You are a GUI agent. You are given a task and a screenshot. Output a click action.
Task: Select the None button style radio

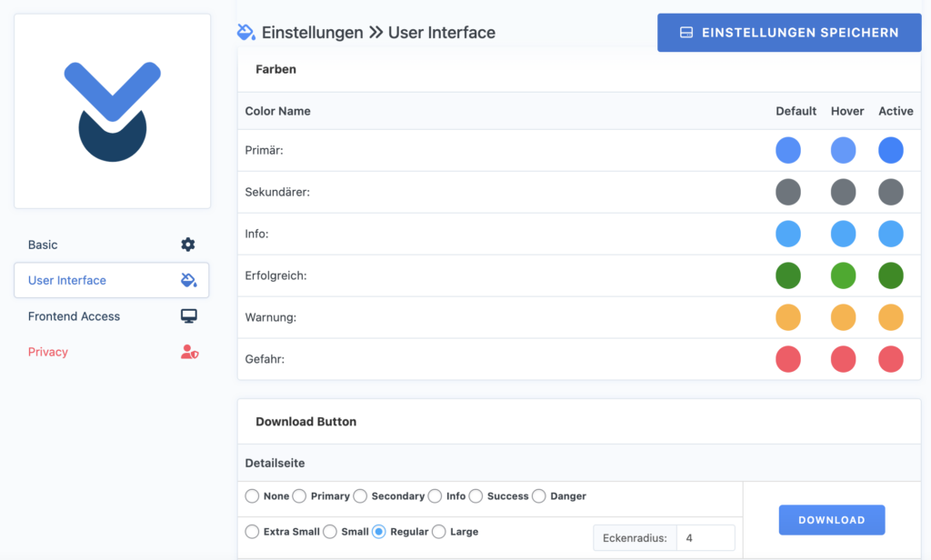click(253, 495)
